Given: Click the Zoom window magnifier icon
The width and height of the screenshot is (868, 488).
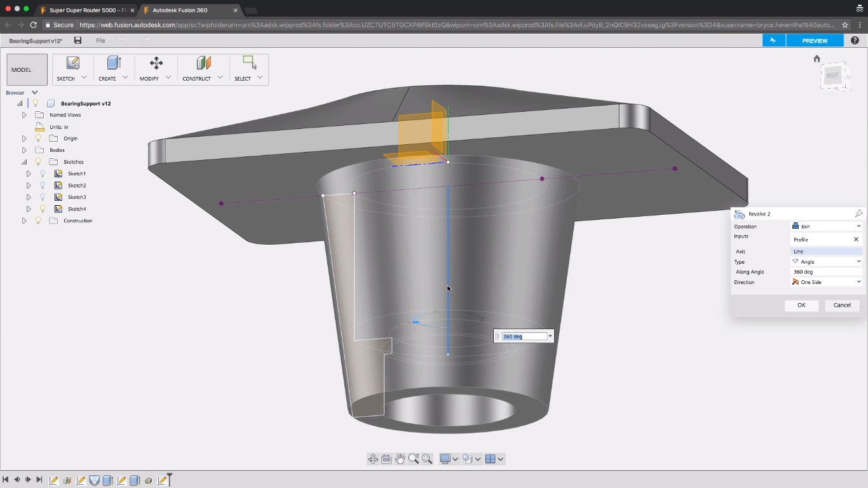Looking at the screenshot, I should pos(427,459).
